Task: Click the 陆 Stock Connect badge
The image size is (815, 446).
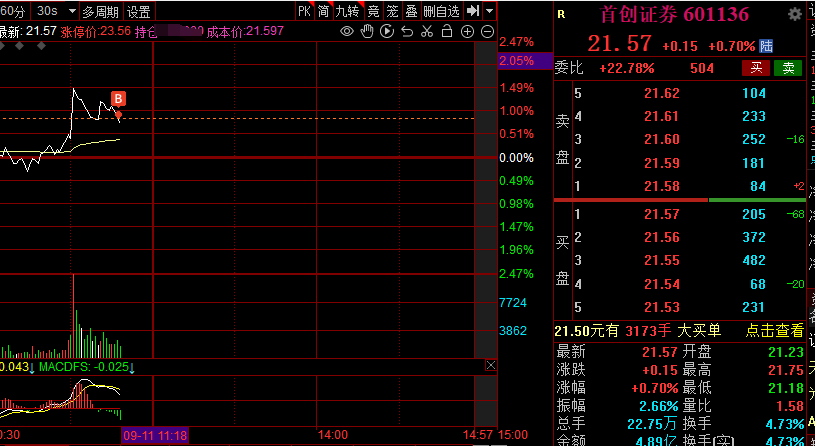Action: pyautogui.click(x=766, y=46)
